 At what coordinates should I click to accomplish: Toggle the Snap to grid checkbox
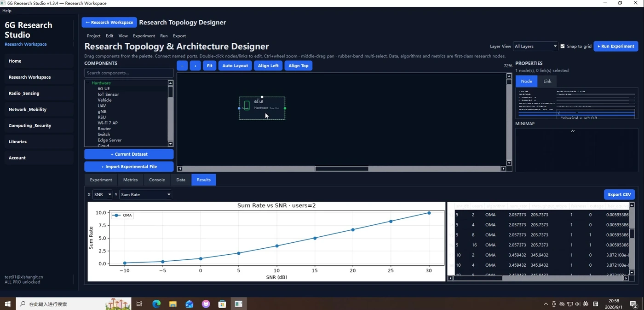click(563, 46)
